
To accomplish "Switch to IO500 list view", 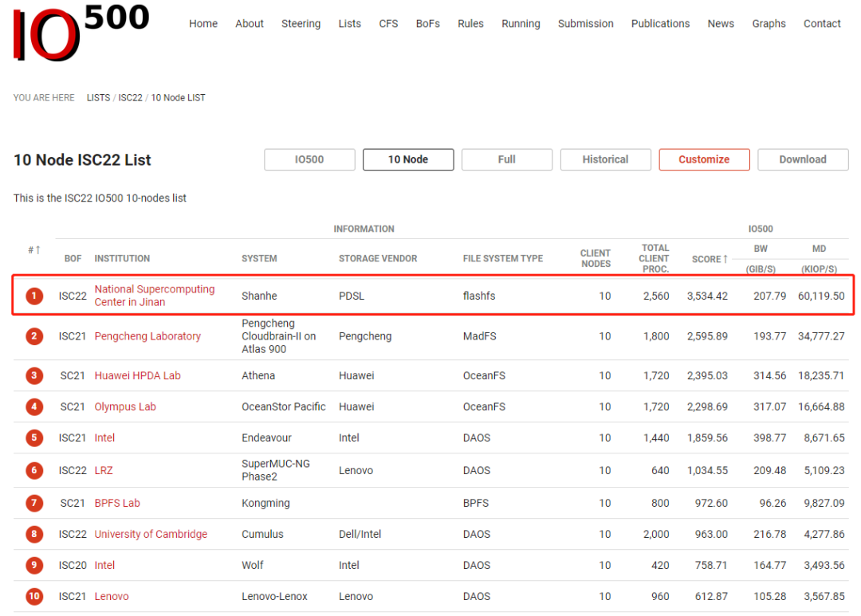I will pos(309,159).
